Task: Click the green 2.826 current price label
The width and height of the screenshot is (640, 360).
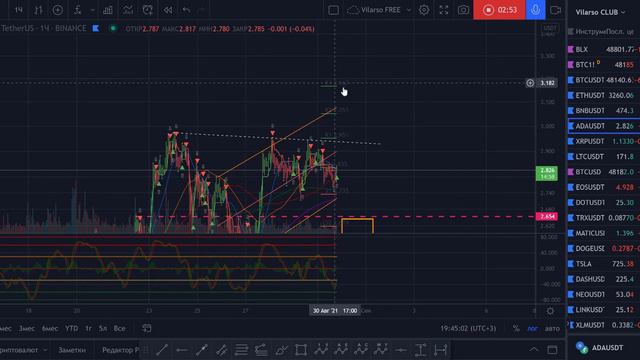Action: [547, 173]
